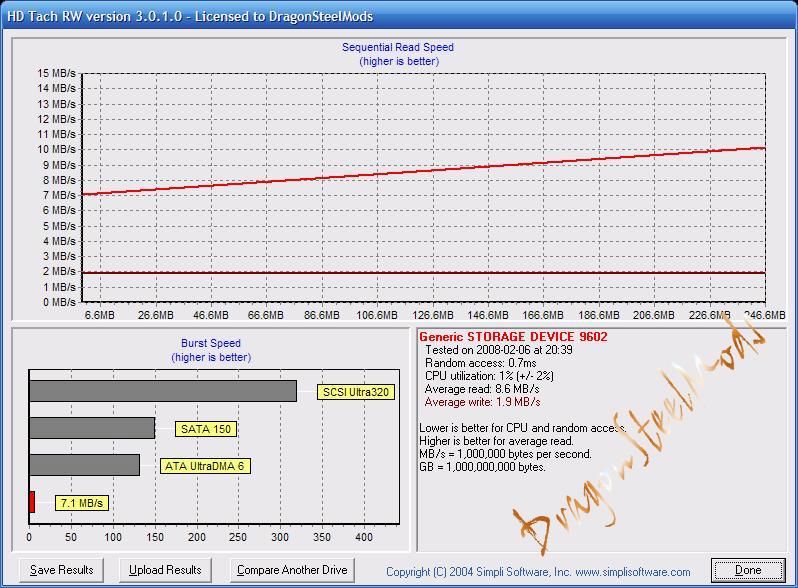Click the ATA UltraDMA 6 label
This screenshot has height=588, width=798.
coord(205,466)
